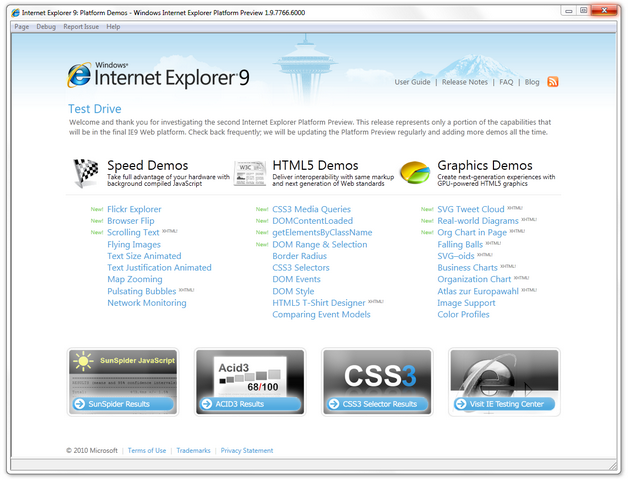Open the Pulsating Bubbles demo
This screenshot has width=628, height=480.
coord(141,291)
